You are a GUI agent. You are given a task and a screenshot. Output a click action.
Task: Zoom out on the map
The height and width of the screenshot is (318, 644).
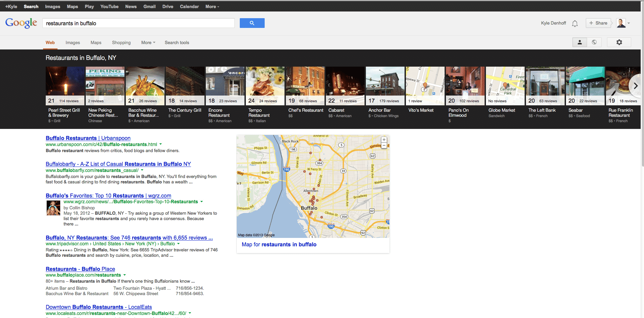click(384, 145)
